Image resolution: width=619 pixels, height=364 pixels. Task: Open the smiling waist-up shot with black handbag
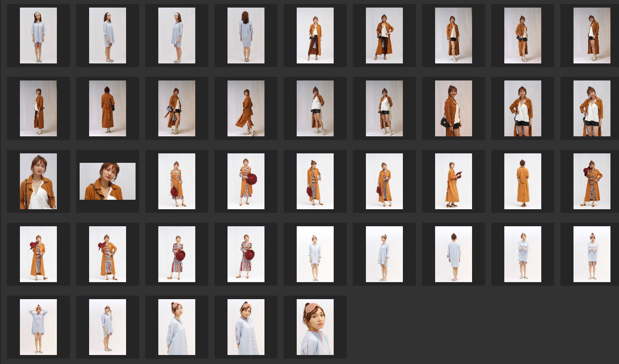click(x=453, y=108)
